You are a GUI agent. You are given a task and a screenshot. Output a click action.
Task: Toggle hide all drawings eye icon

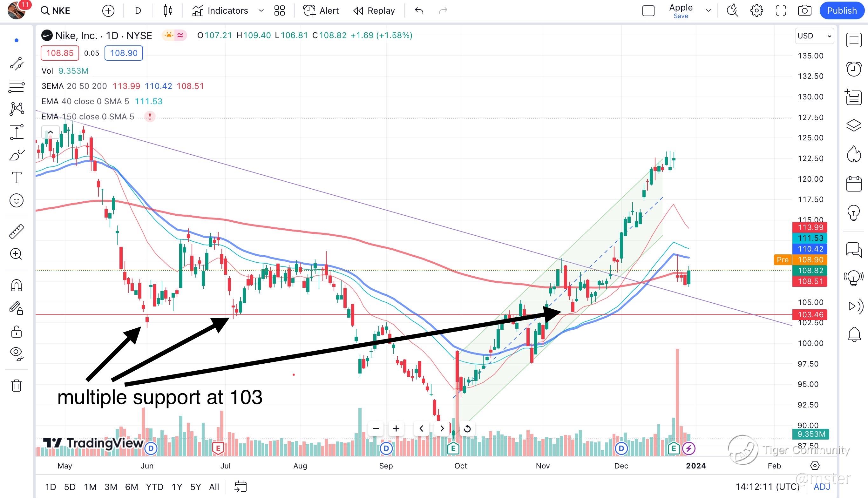(17, 353)
